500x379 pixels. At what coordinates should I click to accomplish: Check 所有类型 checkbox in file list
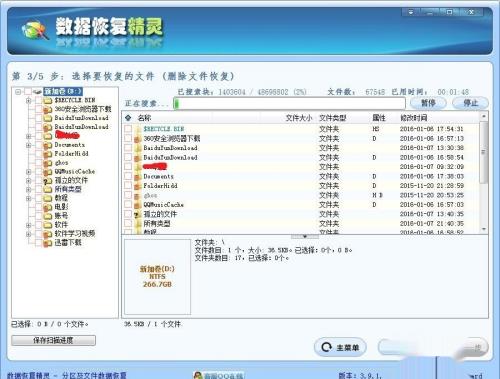(x=128, y=224)
